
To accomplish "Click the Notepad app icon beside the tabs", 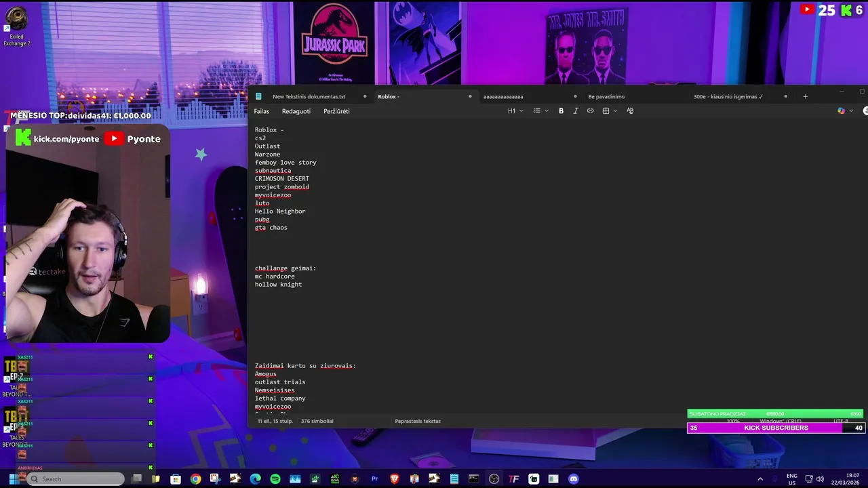I will 258,97.
